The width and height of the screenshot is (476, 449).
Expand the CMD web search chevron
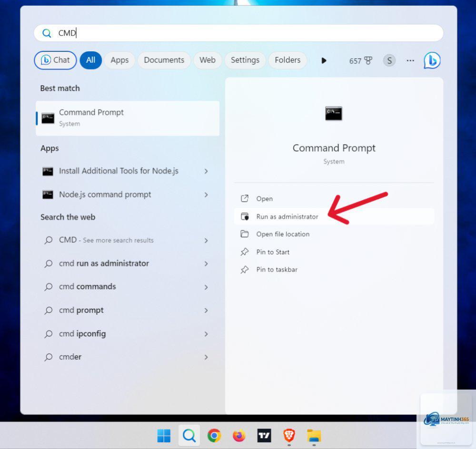point(206,241)
